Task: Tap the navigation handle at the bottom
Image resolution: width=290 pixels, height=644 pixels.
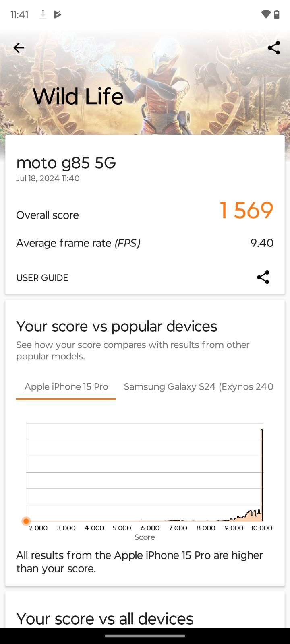Action: pos(145,636)
